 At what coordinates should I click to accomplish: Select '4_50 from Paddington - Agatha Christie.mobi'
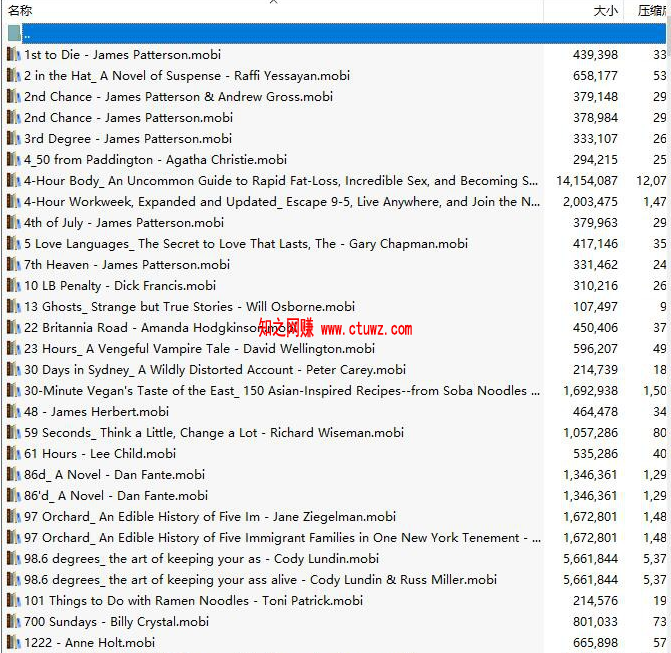pyautogui.click(x=155, y=160)
